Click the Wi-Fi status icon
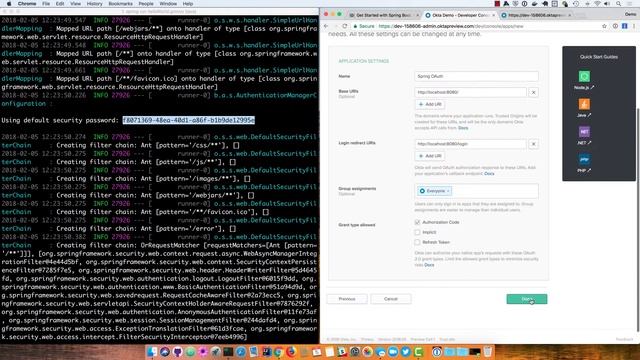 coord(597,4)
